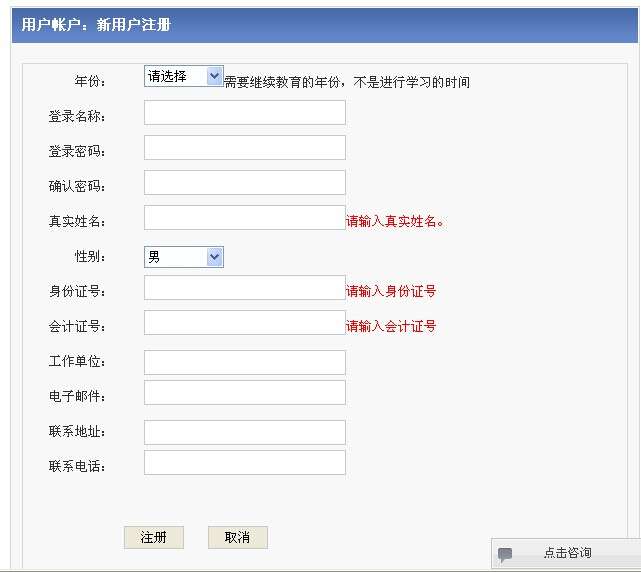Click the 请输入身份证号 validation message
The image size is (641, 572).
coord(391,291)
